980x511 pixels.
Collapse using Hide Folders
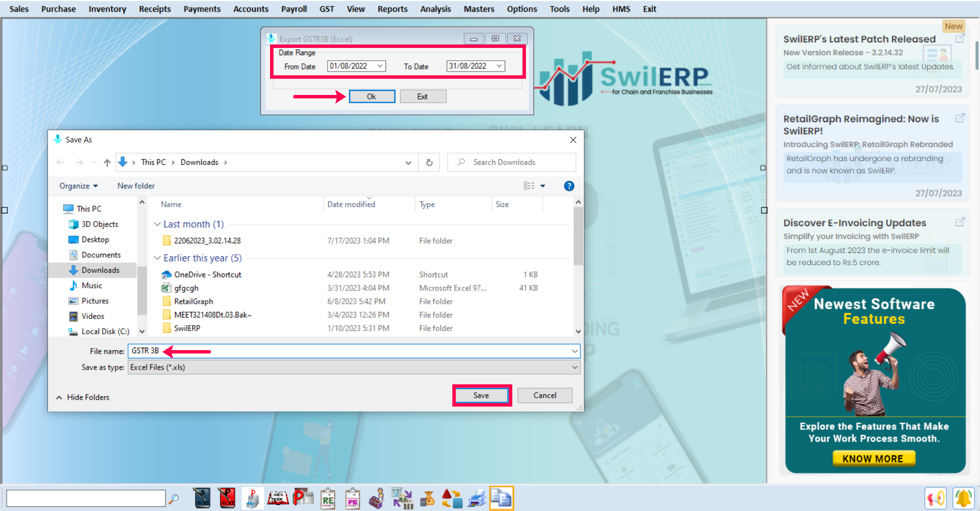pos(83,397)
